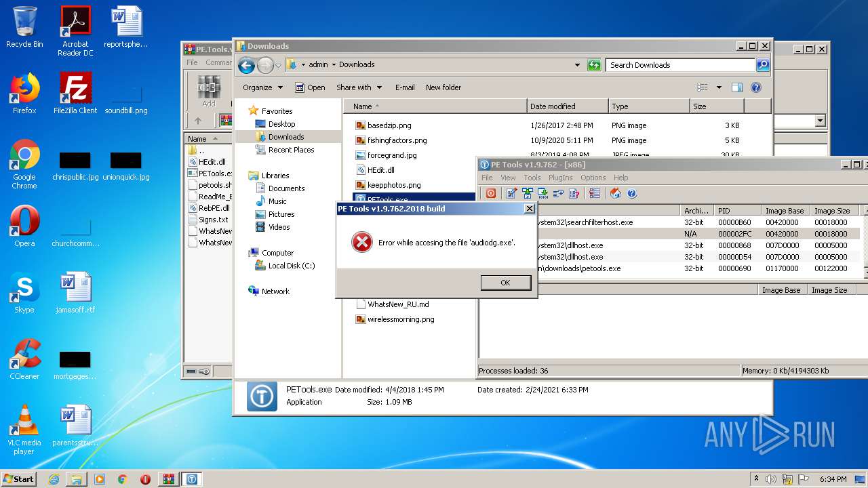
Task: Expand the path dropdown in WinRAR window
Action: coord(820,121)
